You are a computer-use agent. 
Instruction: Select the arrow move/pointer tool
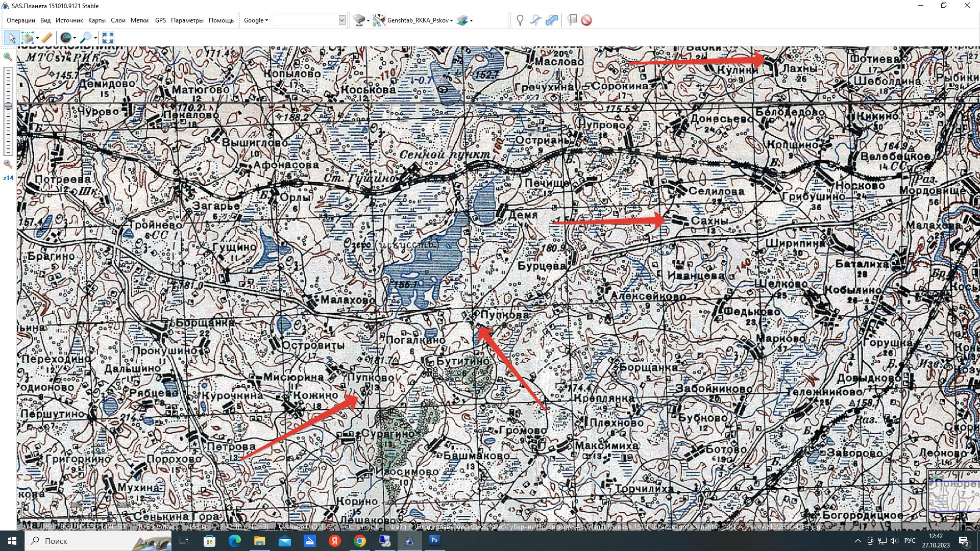coord(12,38)
